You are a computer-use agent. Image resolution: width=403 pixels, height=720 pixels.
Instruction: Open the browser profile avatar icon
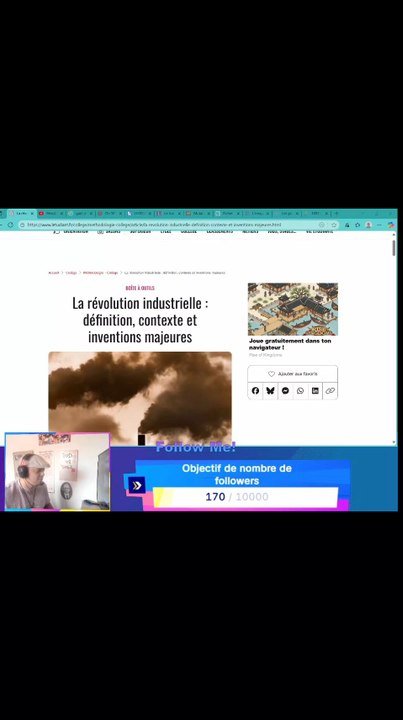[x=368, y=225]
